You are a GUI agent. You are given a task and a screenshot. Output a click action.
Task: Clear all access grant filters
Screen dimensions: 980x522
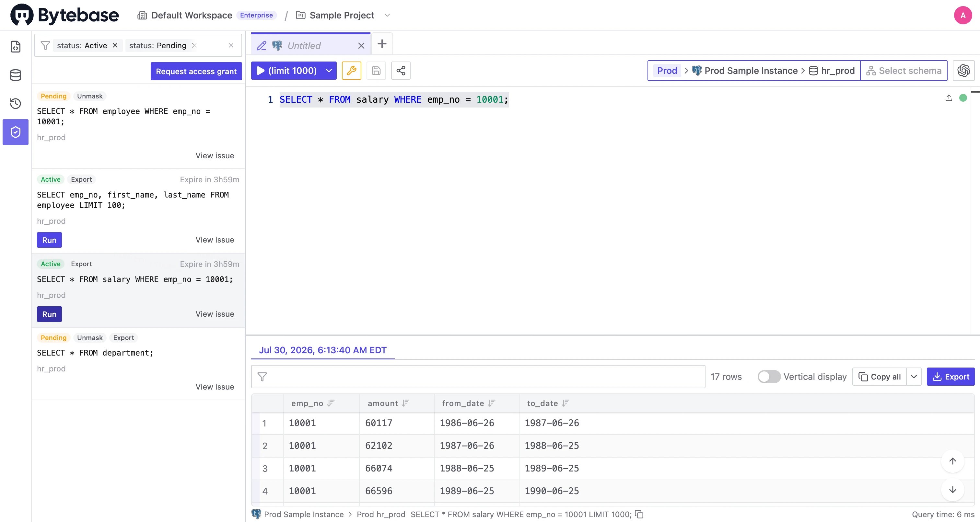tap(231, 46)
